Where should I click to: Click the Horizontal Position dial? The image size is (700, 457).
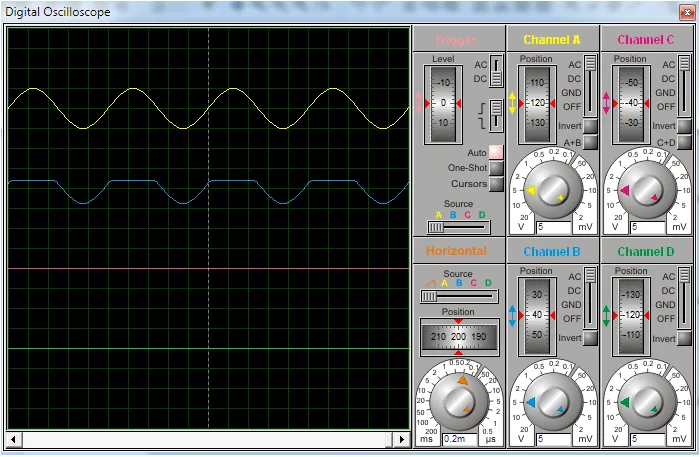point(459,337)
